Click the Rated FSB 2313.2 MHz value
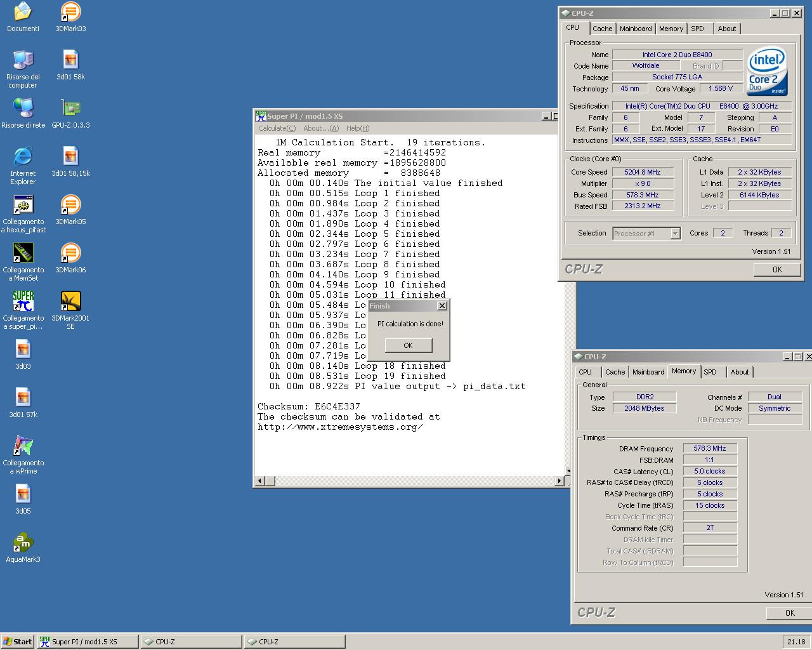The width and height of the screenshot is (812, 650). 643,206
